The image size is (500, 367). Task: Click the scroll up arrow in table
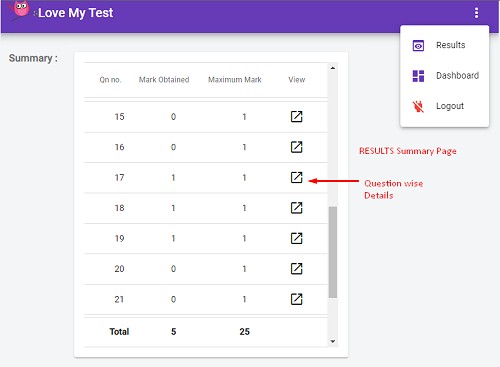click(332, 68)
